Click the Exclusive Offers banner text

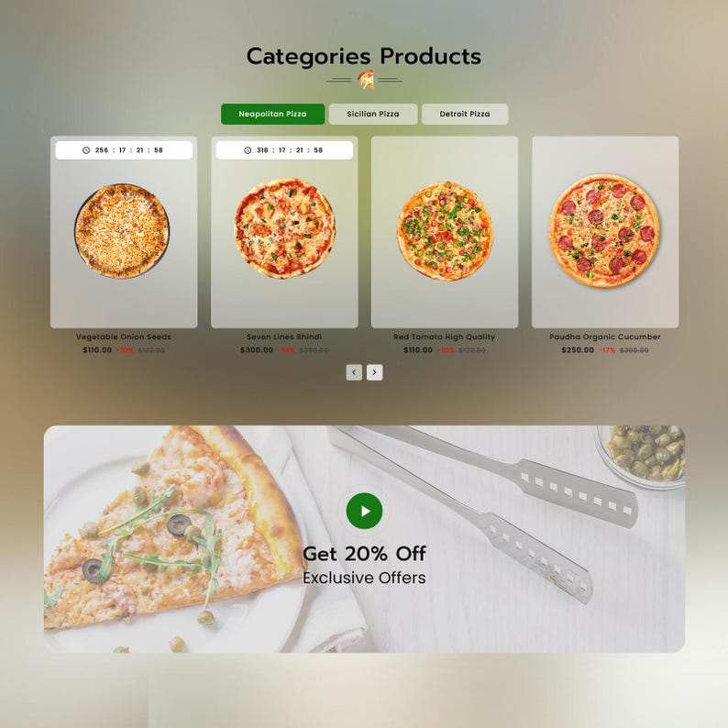(365, 578)
